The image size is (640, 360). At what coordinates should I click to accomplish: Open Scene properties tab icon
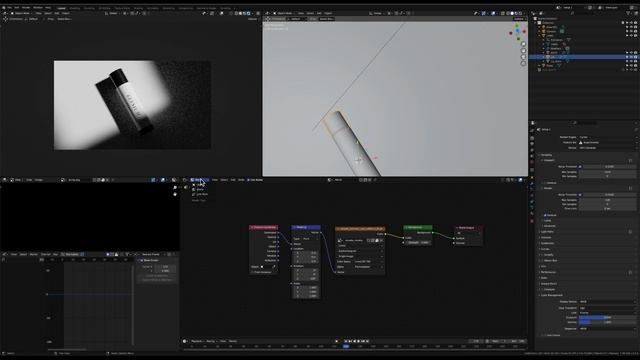pos(532,156)
